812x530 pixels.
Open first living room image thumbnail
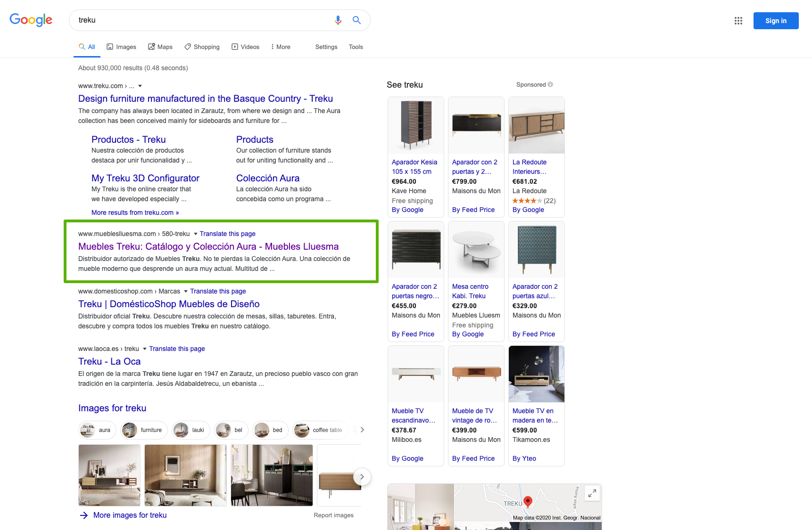(x=109, y=475)
